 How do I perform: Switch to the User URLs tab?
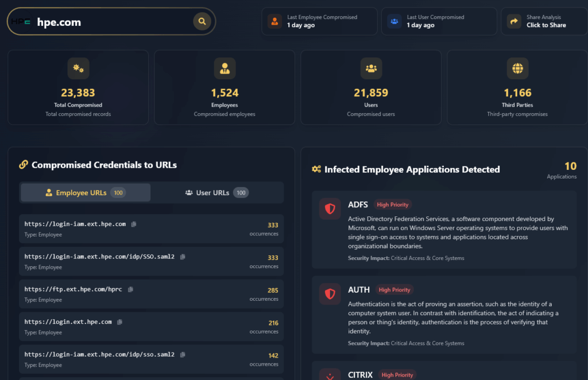[217, 193]
